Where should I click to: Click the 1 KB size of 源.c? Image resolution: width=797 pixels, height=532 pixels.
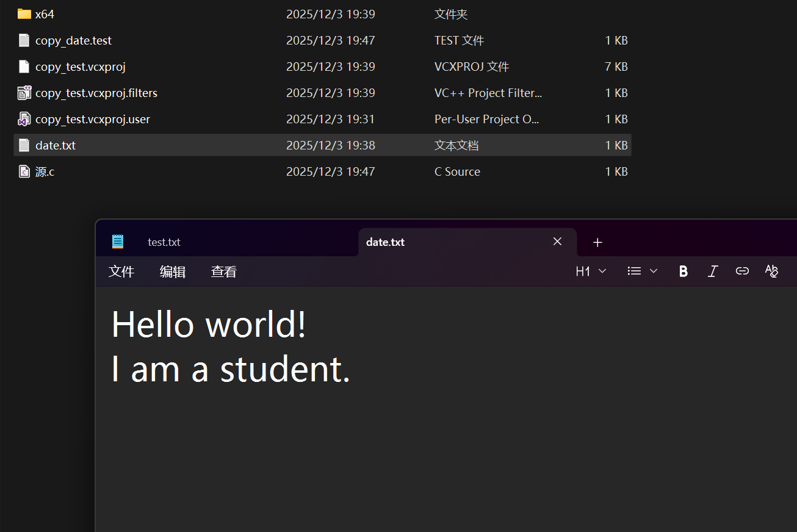click(616, 171)
